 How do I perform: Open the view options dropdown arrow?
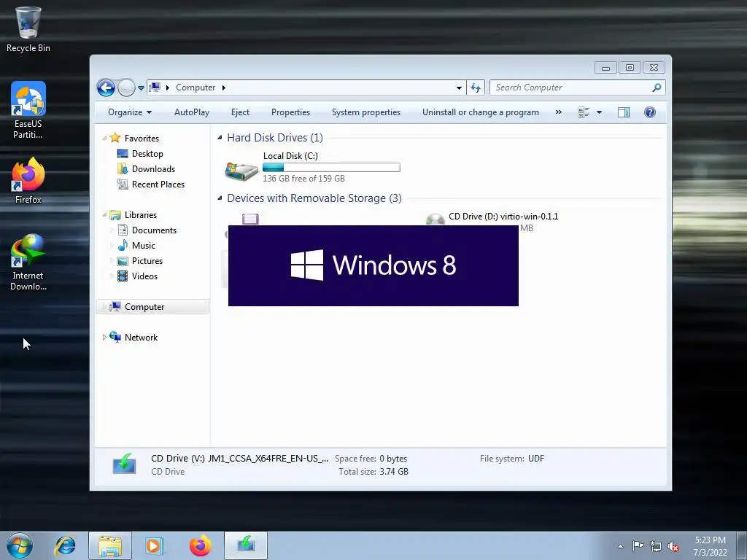(x=600, y=112)
